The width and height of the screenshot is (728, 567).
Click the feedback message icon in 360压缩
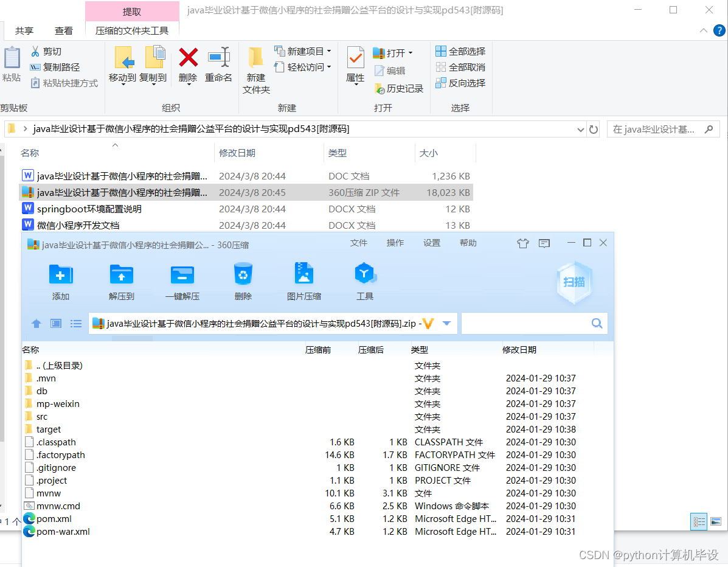click(x=544, y=243)
